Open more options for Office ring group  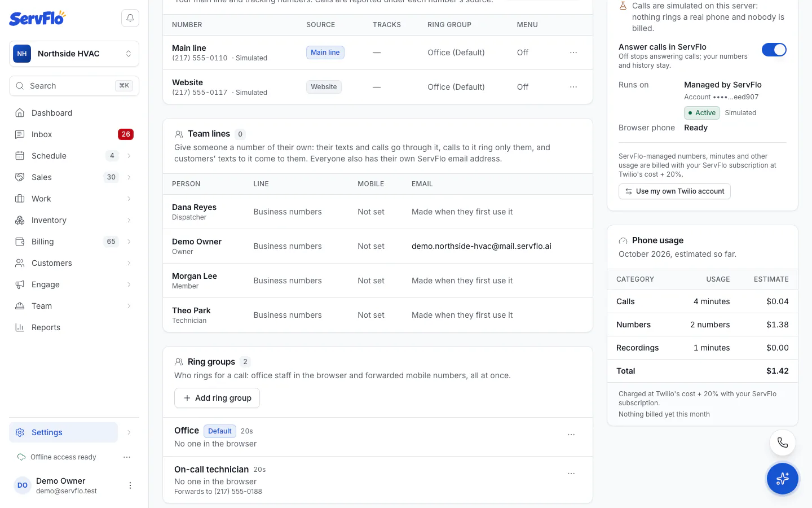click(571, 435)
